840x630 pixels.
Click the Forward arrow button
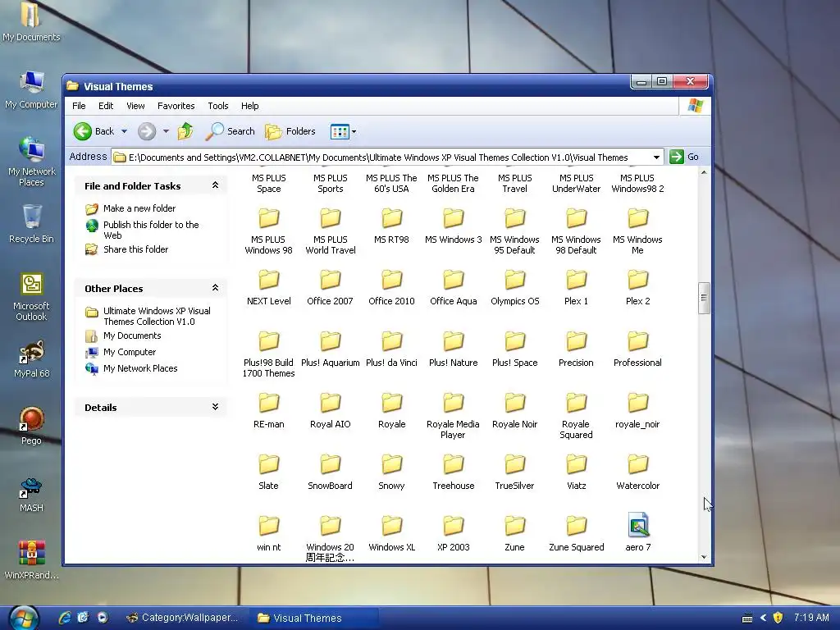pyautogui.click(x=147, y=131)
